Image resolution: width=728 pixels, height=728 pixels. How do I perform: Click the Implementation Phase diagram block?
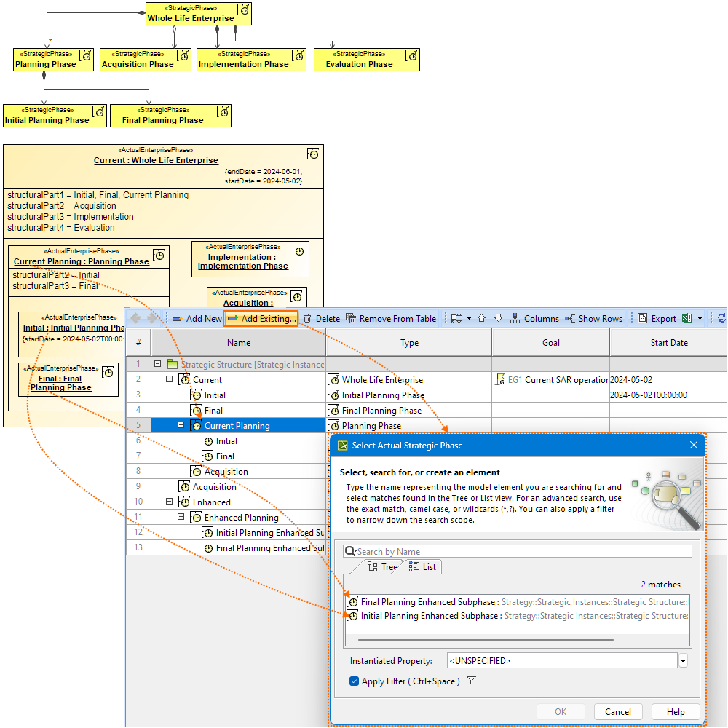coord(251,60)
